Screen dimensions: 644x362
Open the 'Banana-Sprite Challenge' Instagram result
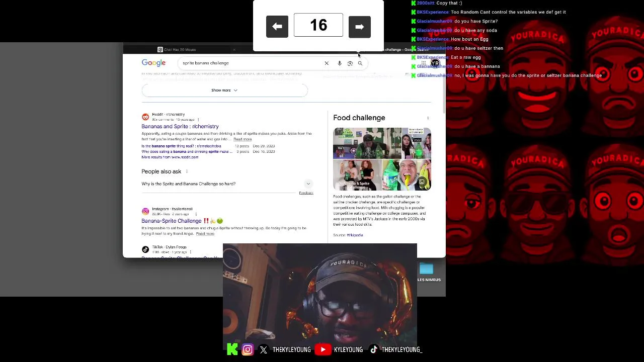182,221
